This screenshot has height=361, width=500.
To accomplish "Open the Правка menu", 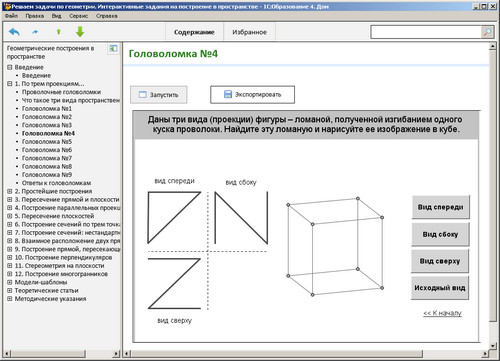I will (34, 16).
